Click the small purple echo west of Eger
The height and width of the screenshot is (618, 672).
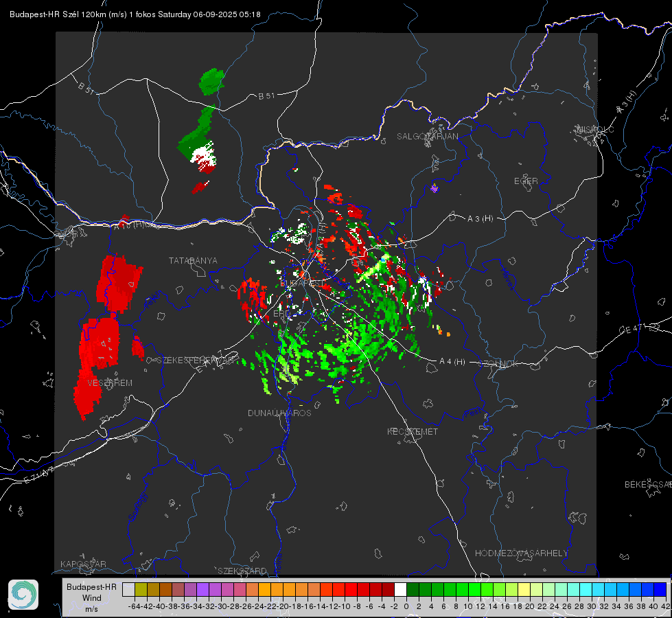(435, 188)
